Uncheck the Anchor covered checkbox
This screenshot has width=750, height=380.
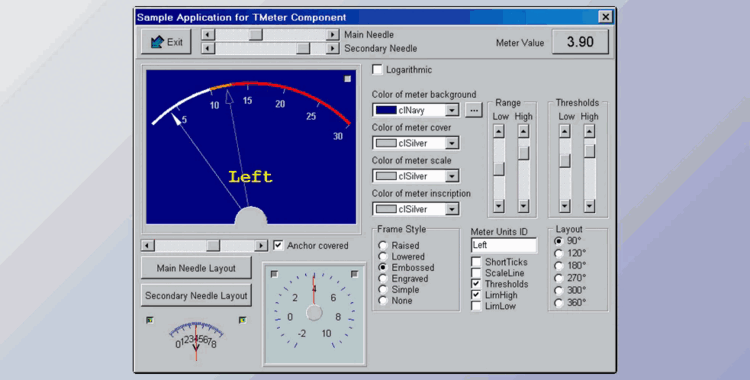click(278, 246)
